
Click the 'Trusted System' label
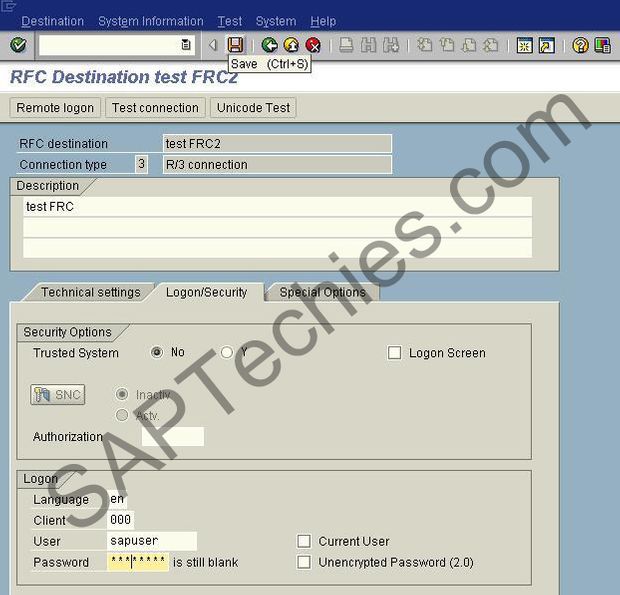coord(76,353)
